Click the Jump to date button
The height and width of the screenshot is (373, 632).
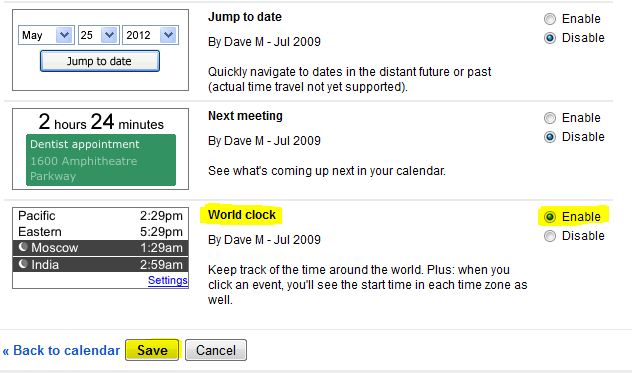100,61
